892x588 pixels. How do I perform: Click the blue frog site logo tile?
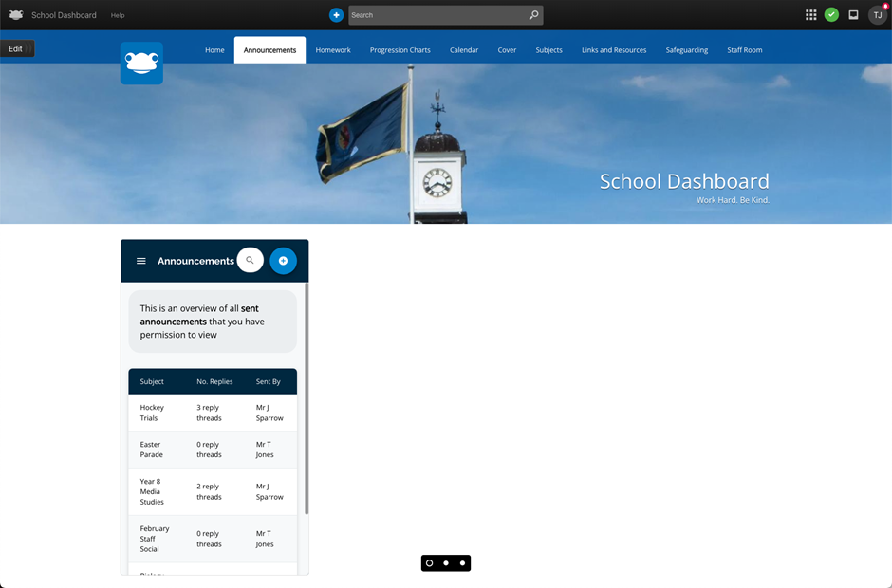click(141, 64)
